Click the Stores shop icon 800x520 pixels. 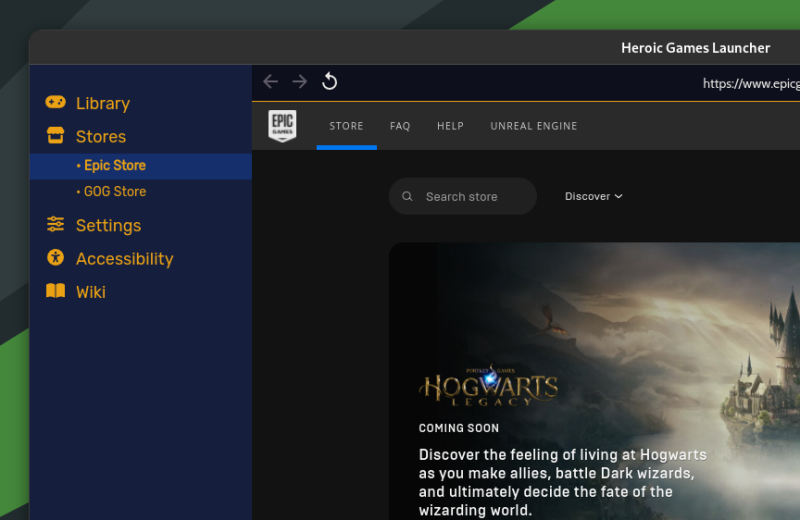click(x=55, y=135)
